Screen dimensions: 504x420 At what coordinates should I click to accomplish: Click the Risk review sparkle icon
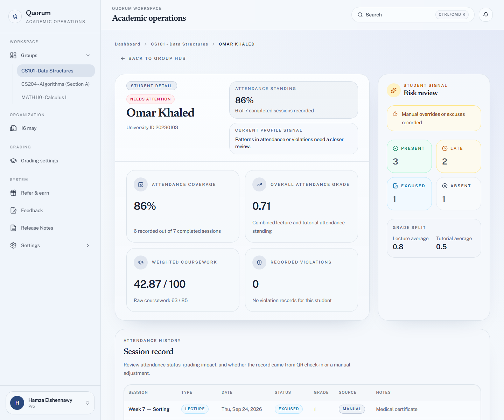coord(394,90)
